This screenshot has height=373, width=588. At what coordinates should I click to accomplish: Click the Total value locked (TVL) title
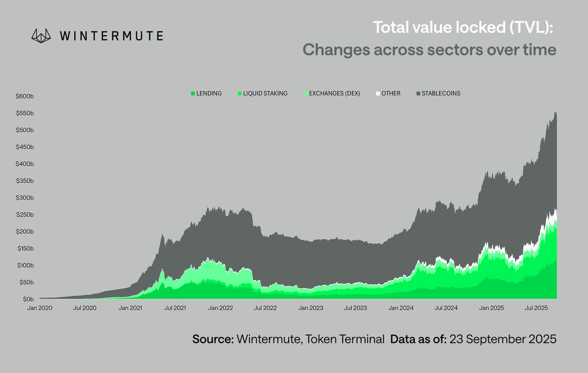pyautogui.click(x=463, y=28)
